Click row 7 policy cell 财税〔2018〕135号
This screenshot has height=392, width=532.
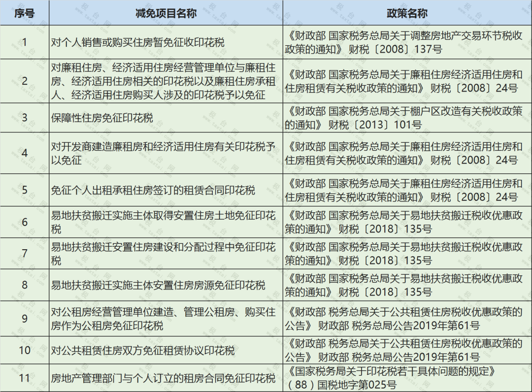[407, 253]
